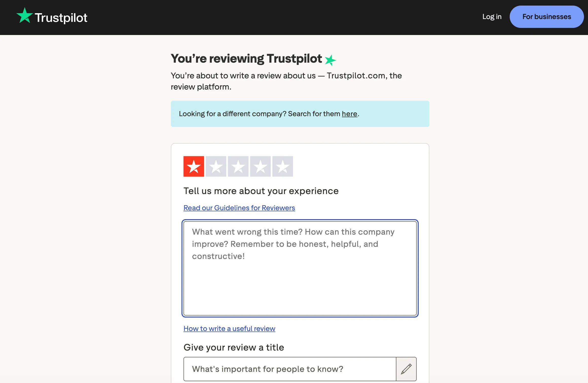Open the 'here' company search link
The height and width of the screenshot is (383, 588).
[x=350, y=114]
